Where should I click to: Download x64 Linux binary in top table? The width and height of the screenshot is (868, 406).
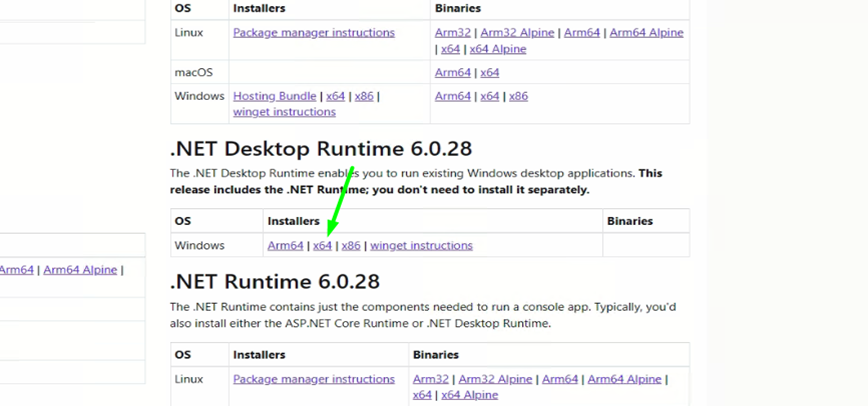pos(451,49)
